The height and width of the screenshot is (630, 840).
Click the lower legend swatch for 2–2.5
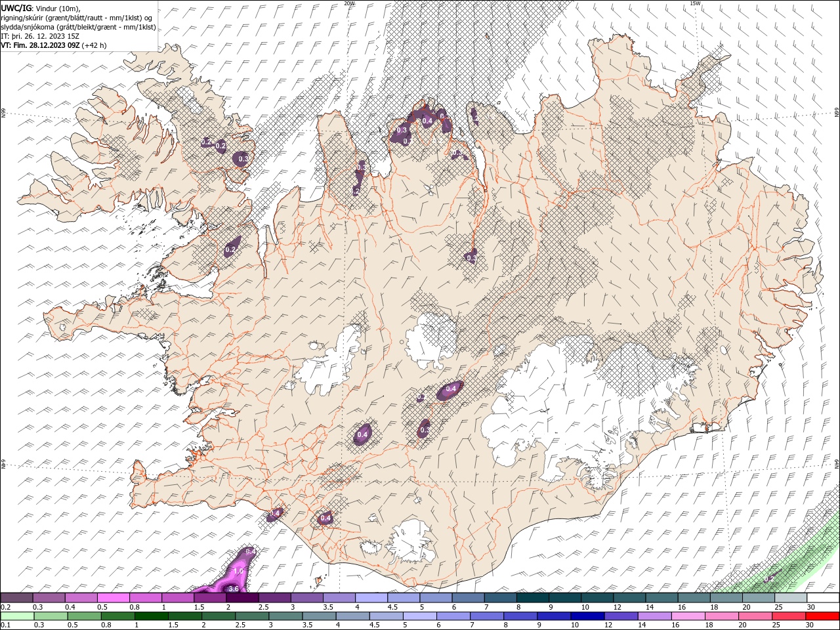(x=219, y=616)
